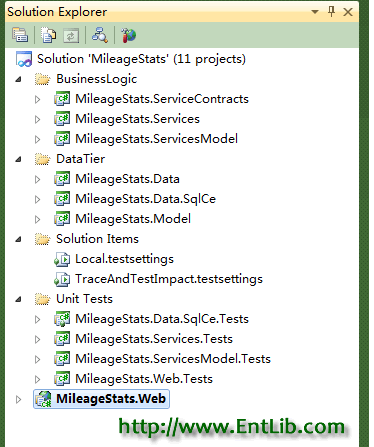Toggle auto-hide pin of Solution Explorer
Screen dimensions: 374x447
(331, 12)
